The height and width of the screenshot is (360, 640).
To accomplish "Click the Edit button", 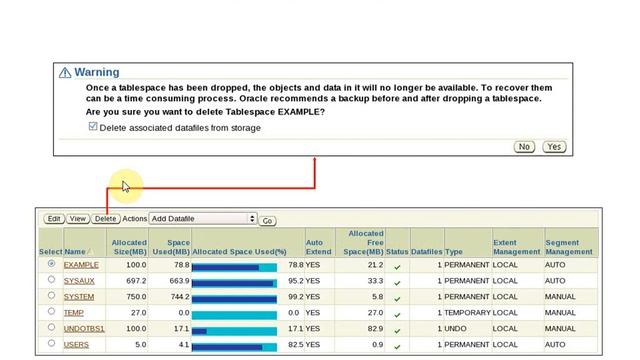I will [54, 219].
